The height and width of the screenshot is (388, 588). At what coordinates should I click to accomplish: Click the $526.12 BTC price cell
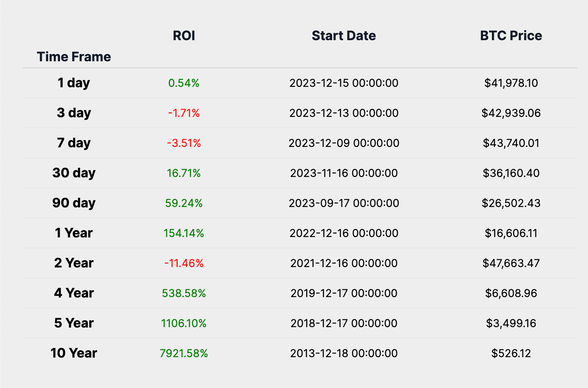click(511, 354)
